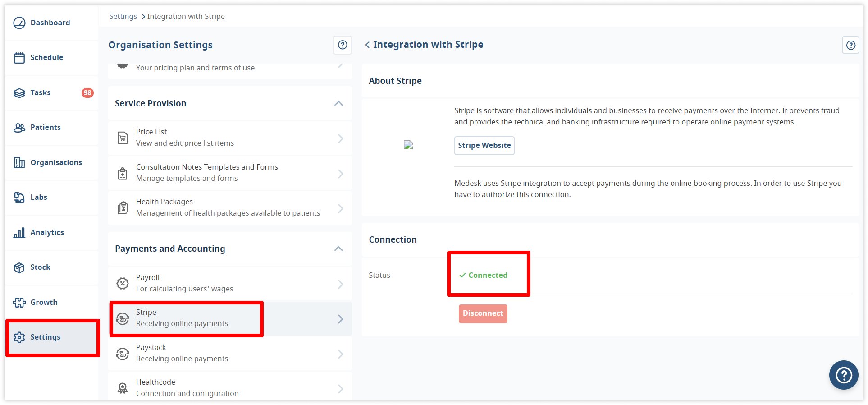The height and width of the screenshot is (405, 868).
Task: Click 'Manage templates and forms' text
Action: pos(187,178)
